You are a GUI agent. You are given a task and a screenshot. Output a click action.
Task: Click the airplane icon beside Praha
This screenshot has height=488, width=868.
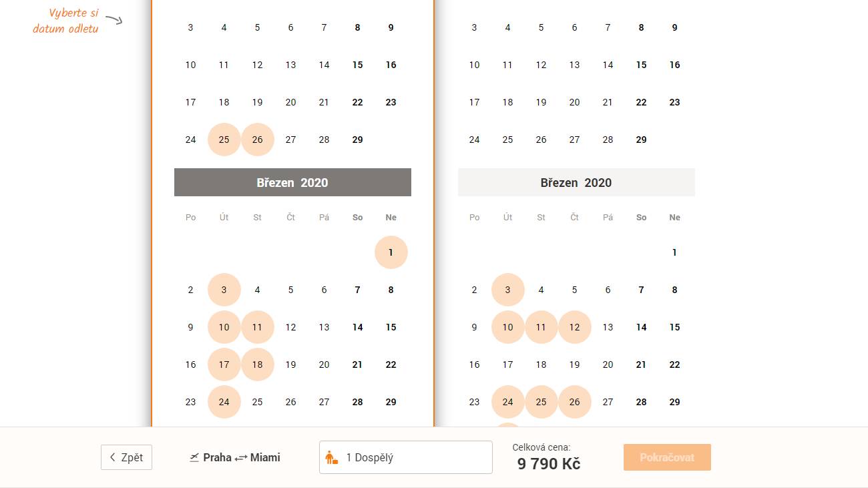click(x=194, y=457)
